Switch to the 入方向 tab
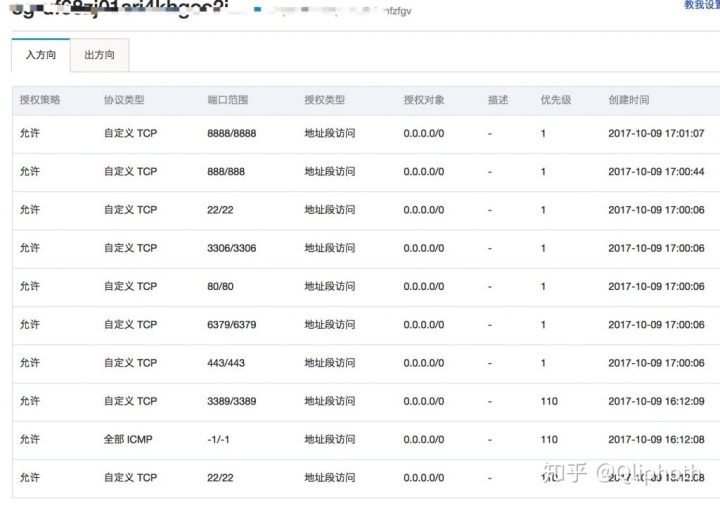Screen dimensions: 720x506 pyautogui.click(x=41, y=55)
